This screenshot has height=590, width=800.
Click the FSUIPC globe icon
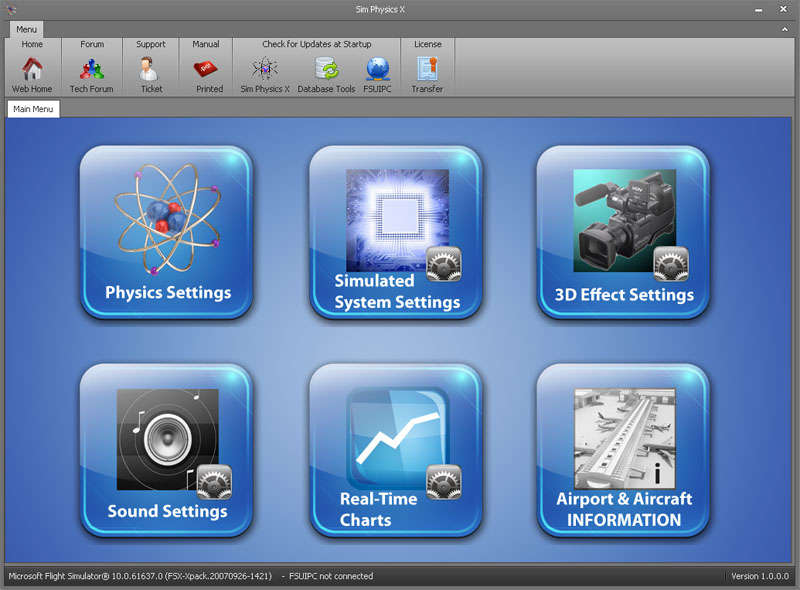point(377,71)
